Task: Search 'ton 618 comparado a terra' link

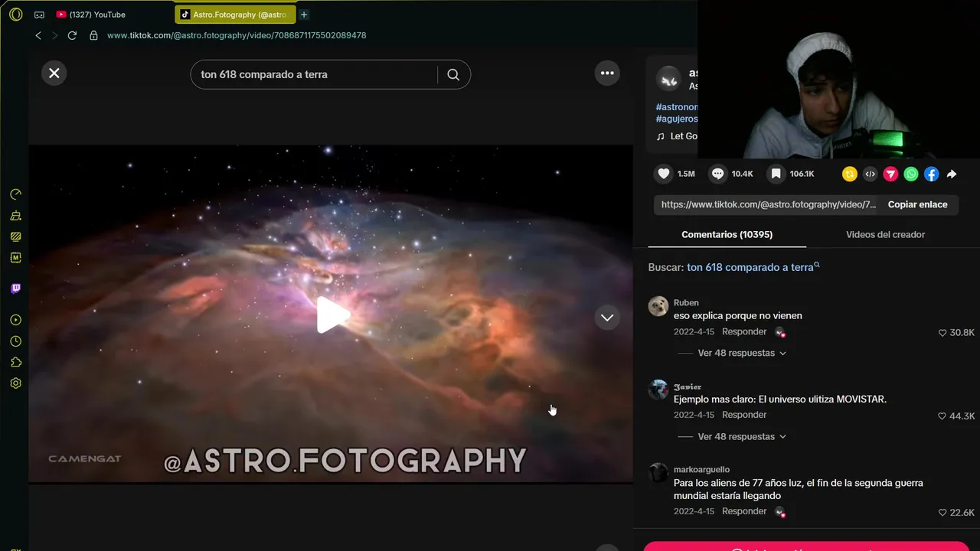Action: [753, 267]
